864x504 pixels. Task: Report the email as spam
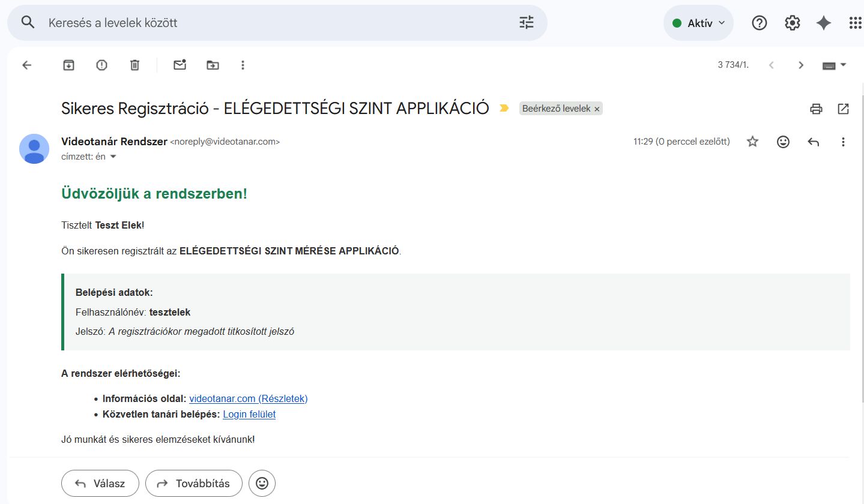pos(101,65)
